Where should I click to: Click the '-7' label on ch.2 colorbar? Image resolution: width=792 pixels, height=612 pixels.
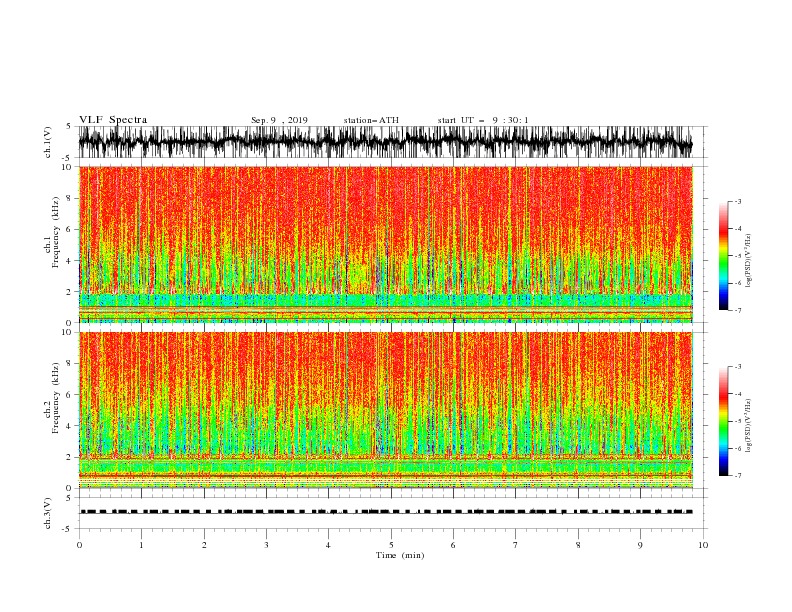737,476
